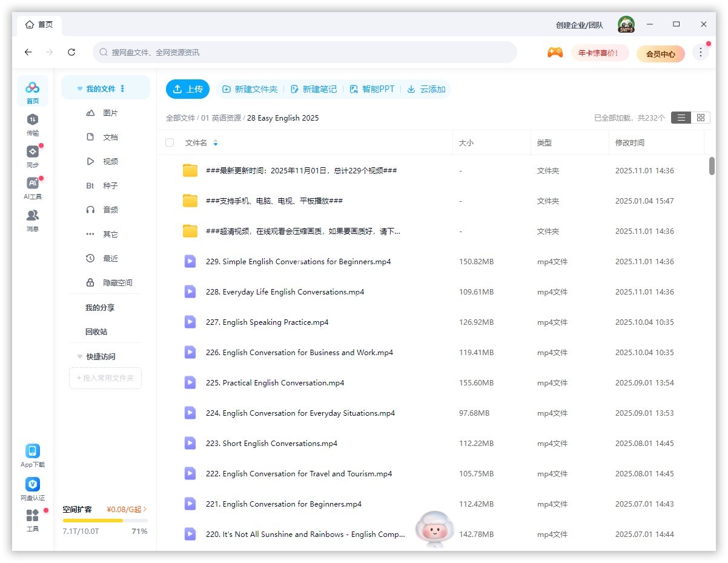Enable list view layout
The width and height of the screenshot is (728, 563).
681,118
